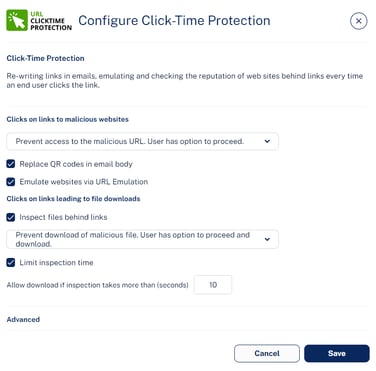Expand the malicious URL action dropdown arrow
376x371 pixels.
[x=267, y=141]
